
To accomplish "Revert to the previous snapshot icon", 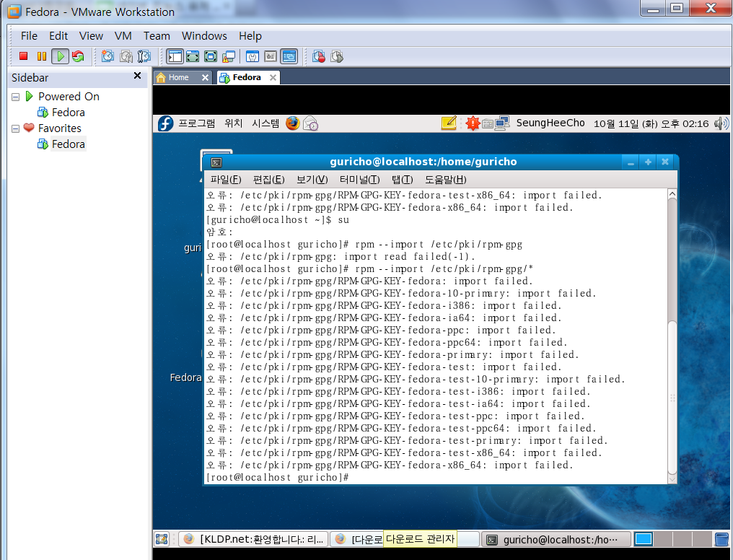I will pos(126,56).
